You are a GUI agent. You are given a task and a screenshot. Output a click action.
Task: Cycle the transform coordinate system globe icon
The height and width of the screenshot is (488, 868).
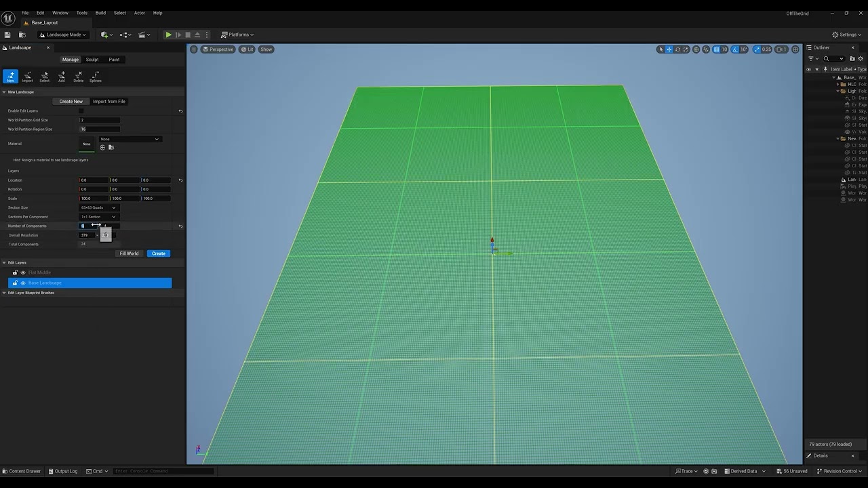(x=696, y=49)
